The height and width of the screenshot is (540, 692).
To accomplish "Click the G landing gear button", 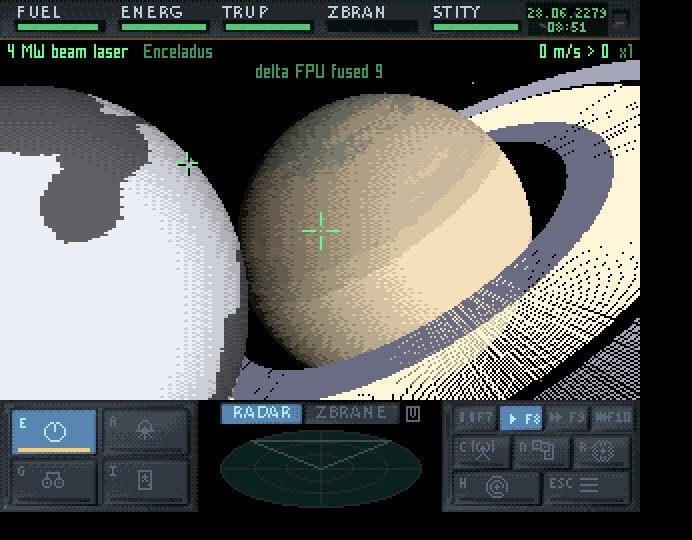I will (x=54, y=481).
